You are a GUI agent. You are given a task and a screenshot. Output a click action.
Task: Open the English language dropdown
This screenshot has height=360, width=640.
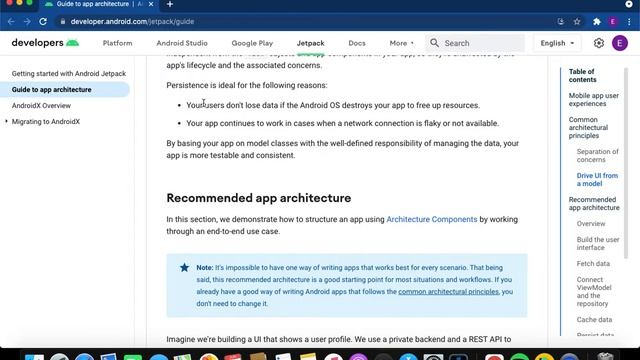(557, 43)
